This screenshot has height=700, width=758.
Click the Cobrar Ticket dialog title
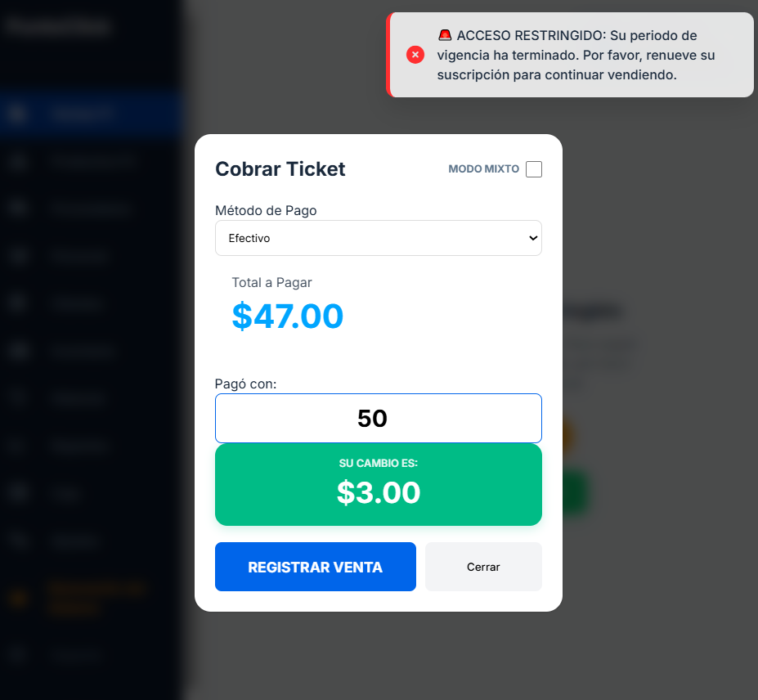click(280, 169)
